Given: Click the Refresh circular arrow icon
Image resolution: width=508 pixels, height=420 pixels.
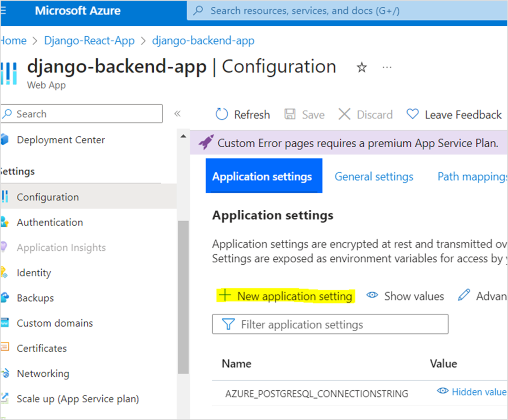Looking at the screenshot, I should coord(222,115).
